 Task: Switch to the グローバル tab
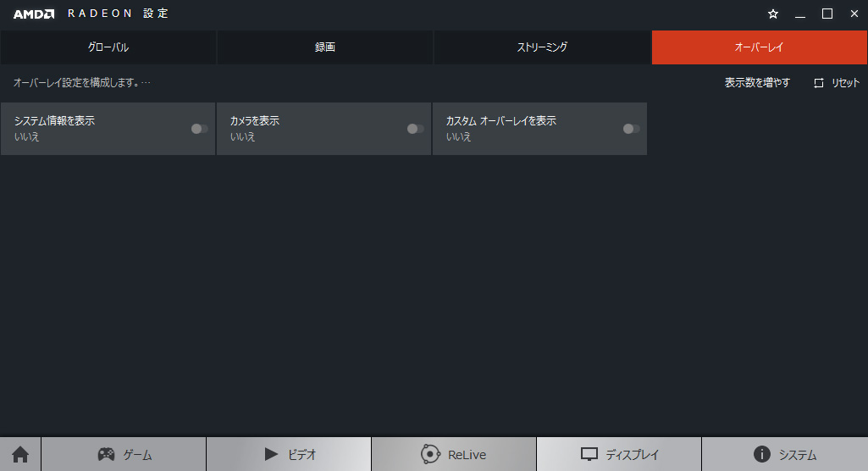click(108, 47)
